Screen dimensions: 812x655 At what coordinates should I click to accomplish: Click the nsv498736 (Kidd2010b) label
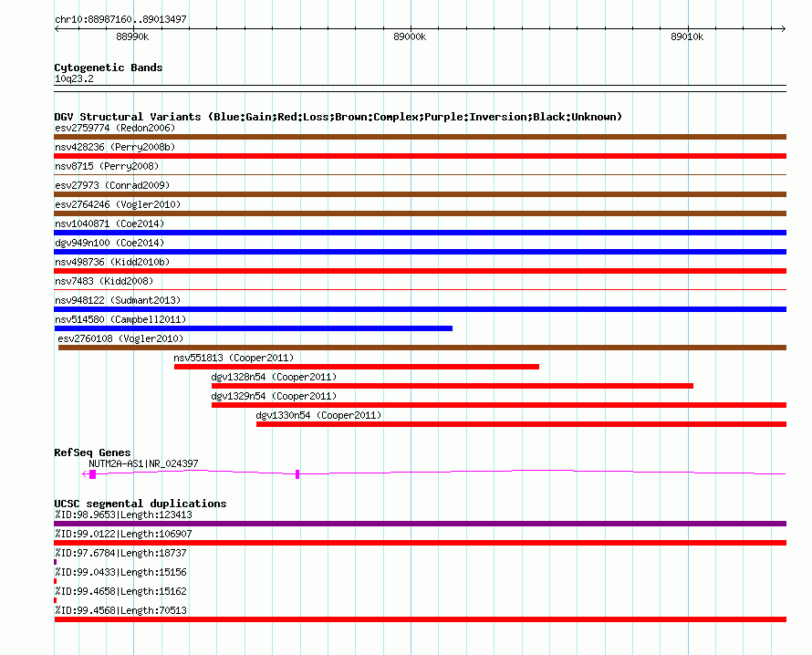point(112,262)
